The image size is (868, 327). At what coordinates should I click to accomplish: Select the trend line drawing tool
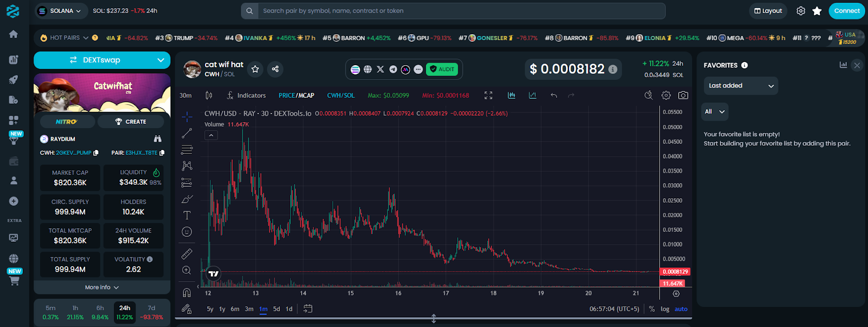pos(187,133)
